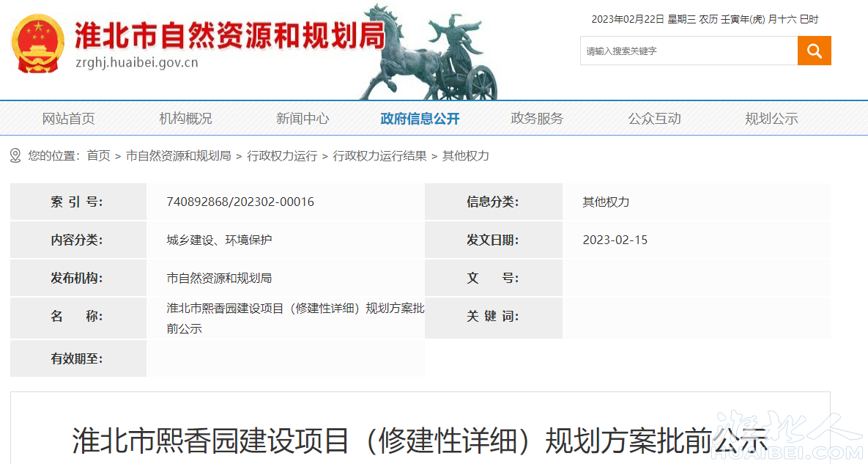868x464 pixels.
Task: Click the index number 740892868/202302-00016
Action: click(x=240, y=202)
